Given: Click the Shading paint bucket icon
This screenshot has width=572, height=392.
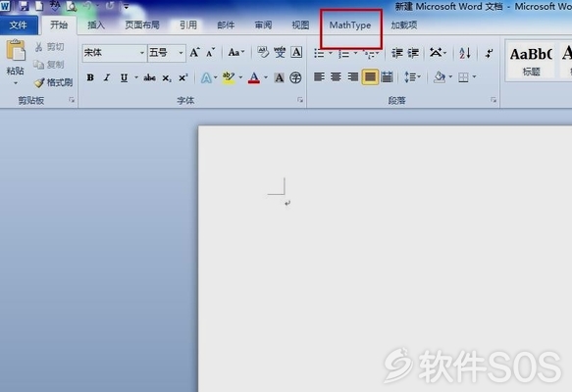Looking at the screenshot, I should pyautogui.click(x=440, y=76).
